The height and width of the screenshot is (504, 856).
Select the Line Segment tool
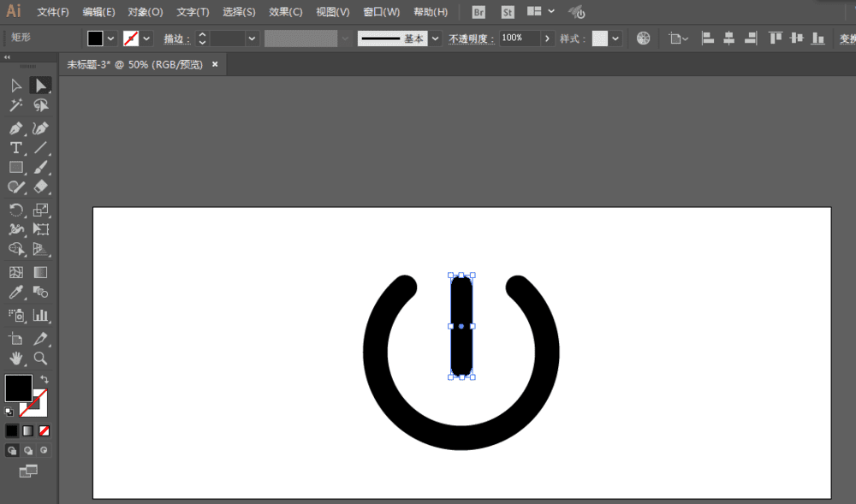[40, 148]
